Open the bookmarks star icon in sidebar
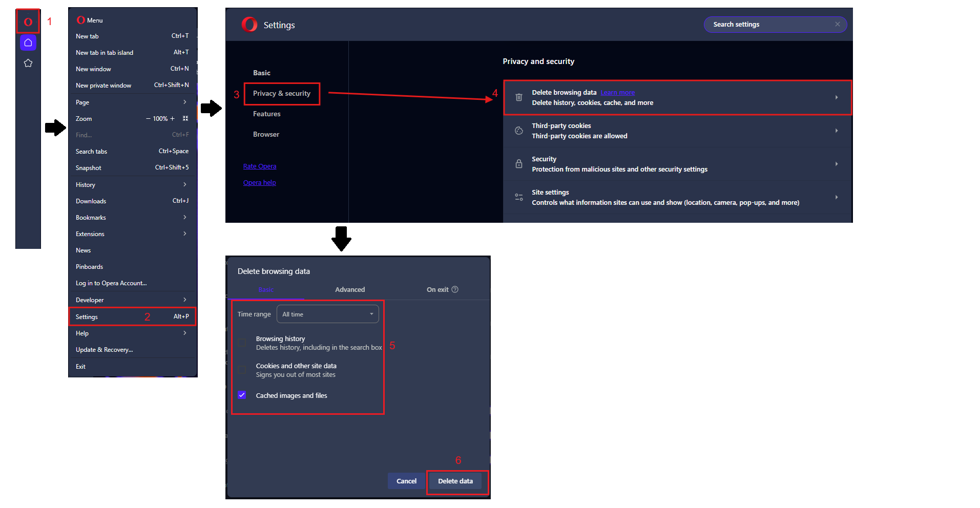980x508 pixels. point(28,63)
